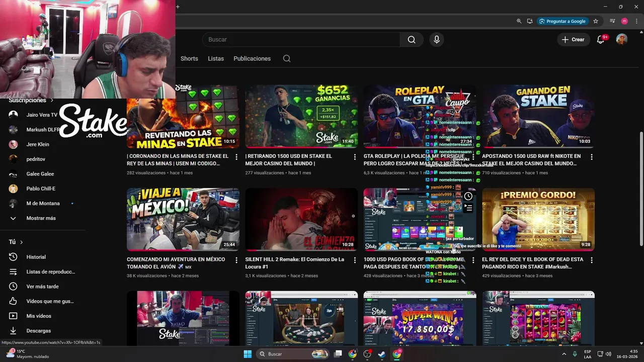Open the notifications bell with the 9+ badge
Image resolution: width=644 pixels, height=362 pixels.
(601, 40)
